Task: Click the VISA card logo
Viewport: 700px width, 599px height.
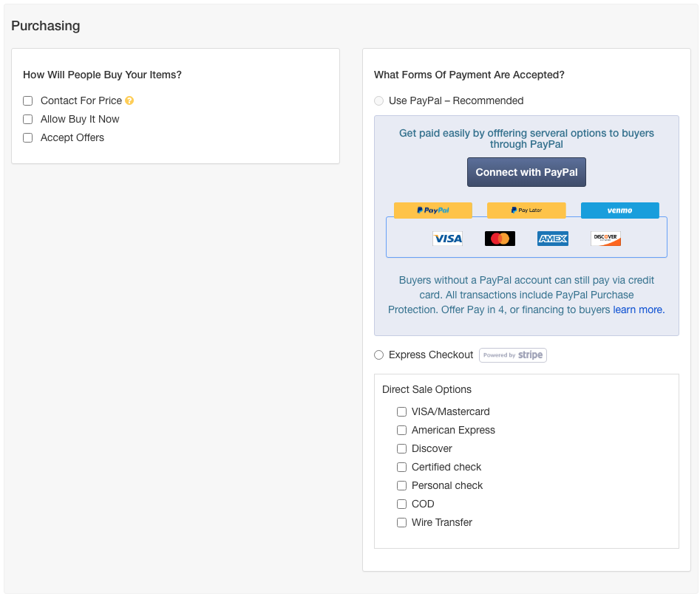Action: pyautogui.click(x=448, y=239)
